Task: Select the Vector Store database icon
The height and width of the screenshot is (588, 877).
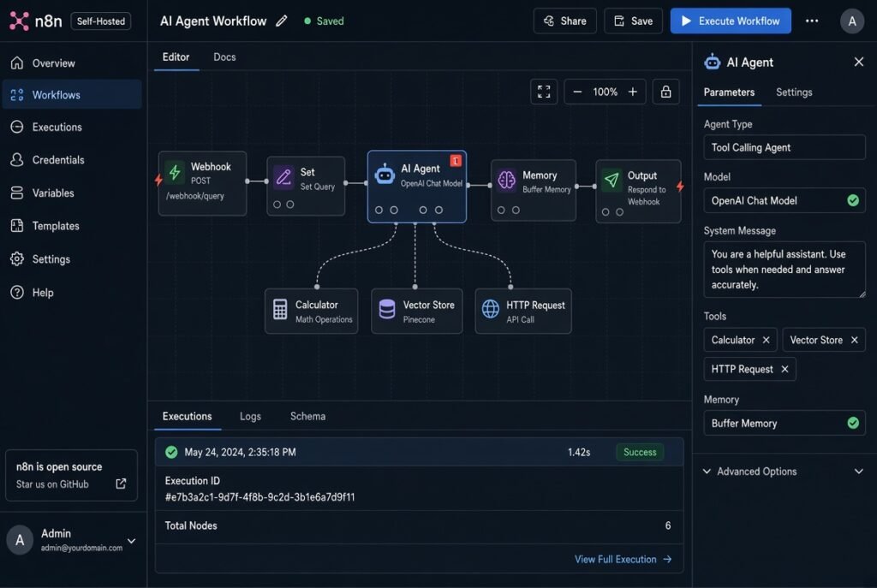Action: [x=387, y=309]
